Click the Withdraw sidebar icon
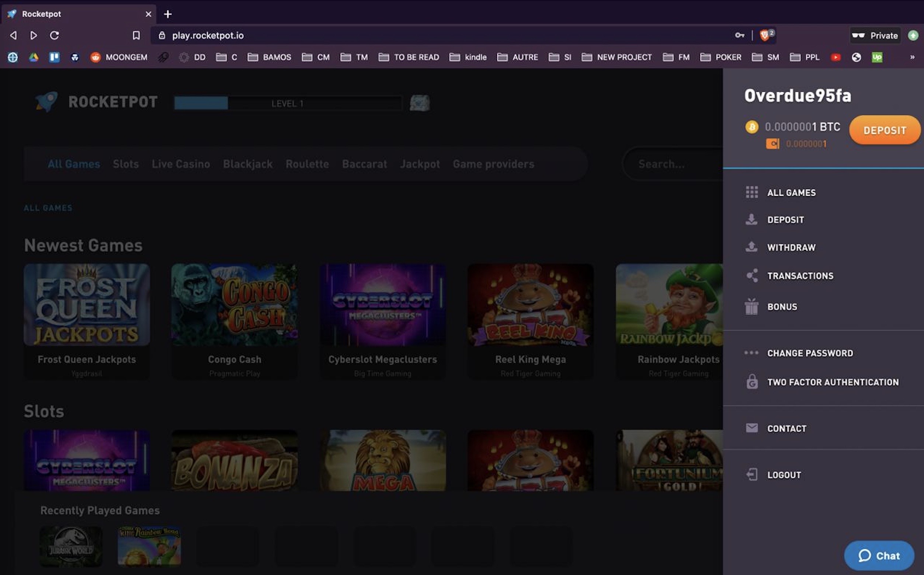Viewport: 924px width, 575px height. tap(751, 247)
